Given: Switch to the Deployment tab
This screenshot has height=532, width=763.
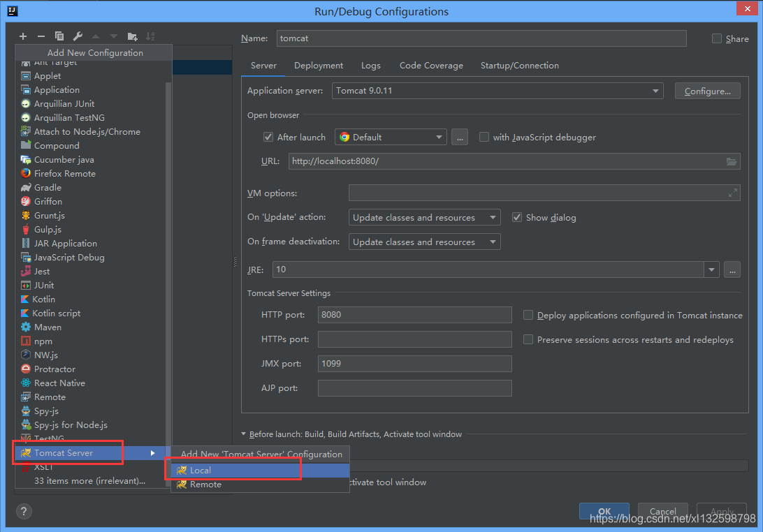Looking at the screenshot, I should click(319, 66).
